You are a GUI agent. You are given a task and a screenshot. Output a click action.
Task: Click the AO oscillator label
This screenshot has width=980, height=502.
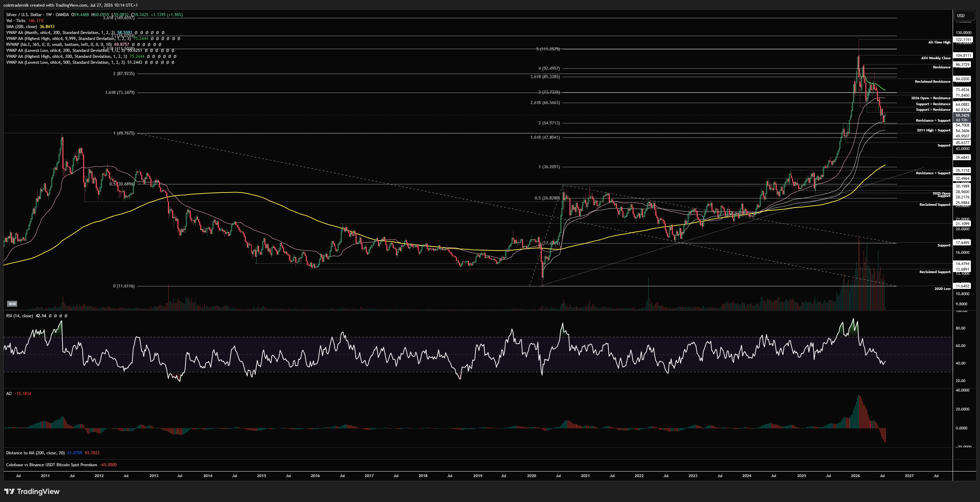[x=9, y=394]
